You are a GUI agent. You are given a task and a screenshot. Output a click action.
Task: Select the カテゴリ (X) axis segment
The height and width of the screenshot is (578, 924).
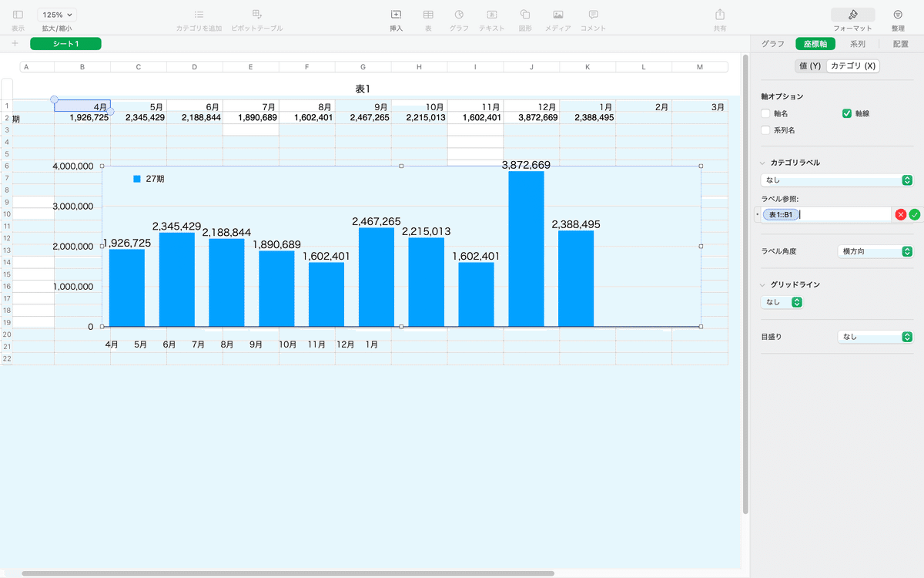[853, 66]
